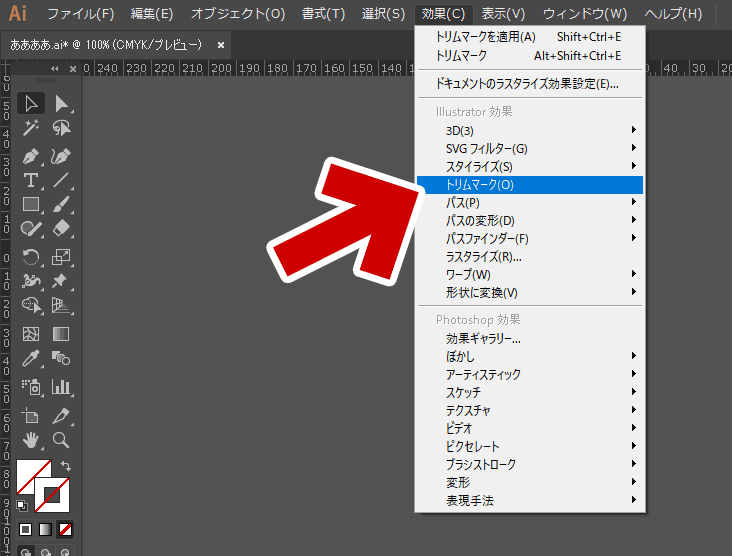Open the ヘルプ(H) menu
732x556 pixels.
(x=673, y=14)
